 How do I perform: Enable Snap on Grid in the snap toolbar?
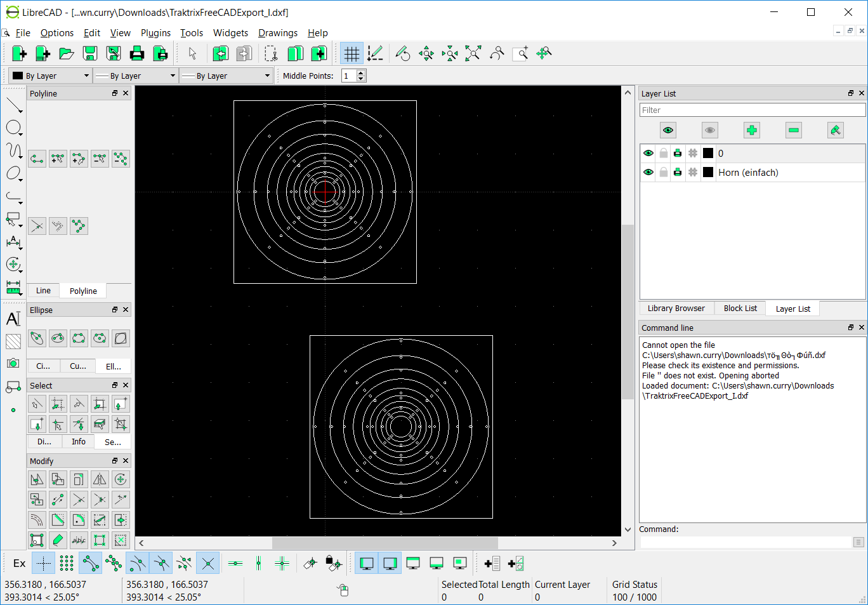pos(66,563)
